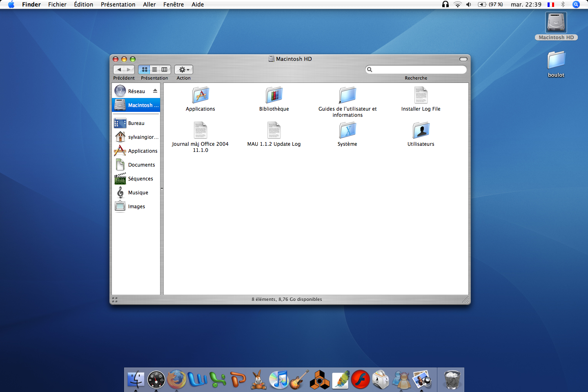The image size is (588, 392).
Task: Open the Édition menu
Action: (84, 4)
